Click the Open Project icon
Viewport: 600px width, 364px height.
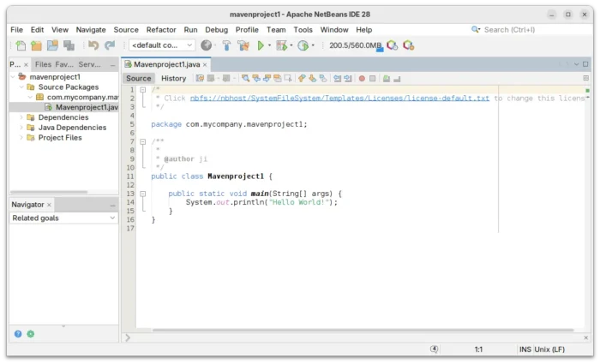pyautogui.click(x=51, y=45)
